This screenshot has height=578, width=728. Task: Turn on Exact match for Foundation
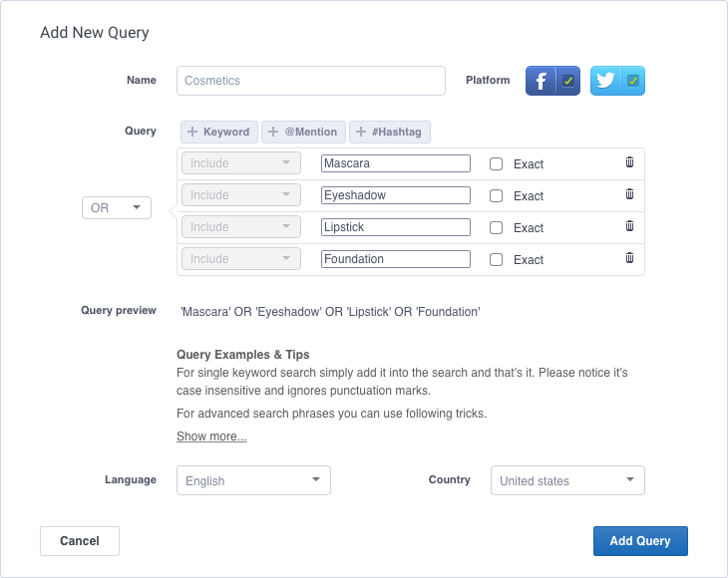click(497, 260)
